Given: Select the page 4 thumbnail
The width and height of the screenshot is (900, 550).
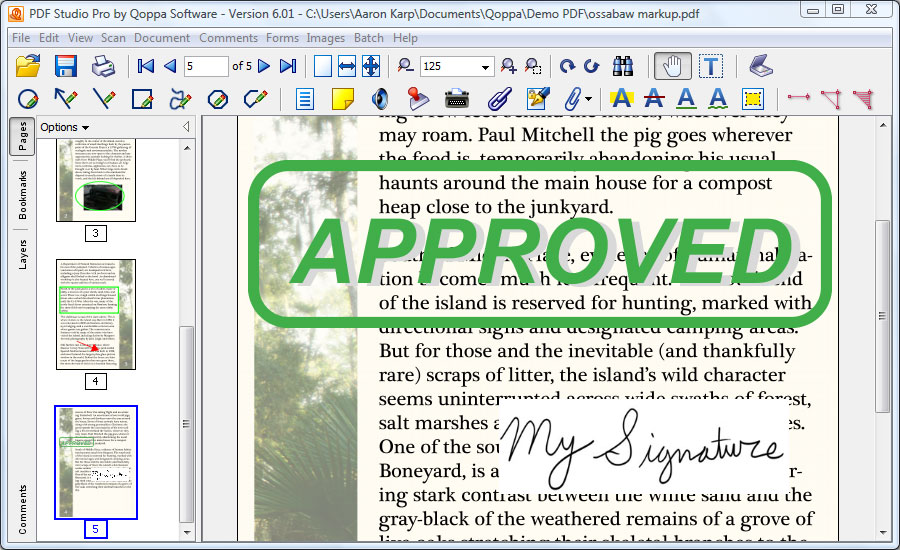Looking at the screenshot, I should pos(96,314).
